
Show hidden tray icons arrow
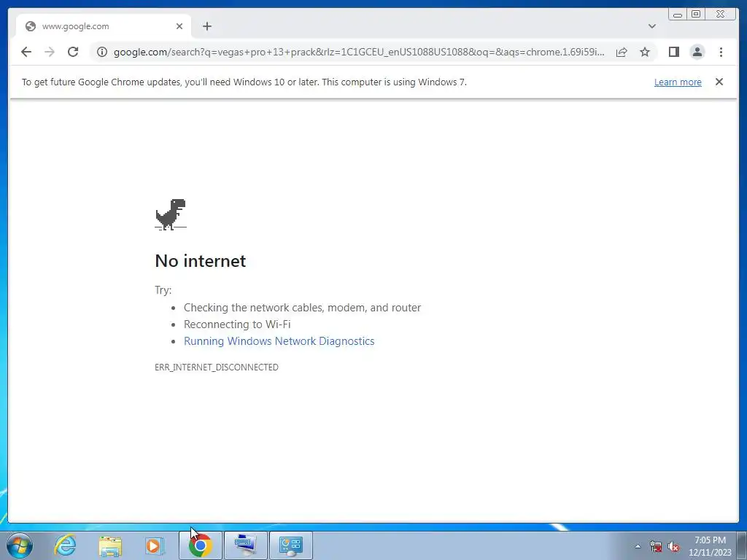(x=638, y=546)
